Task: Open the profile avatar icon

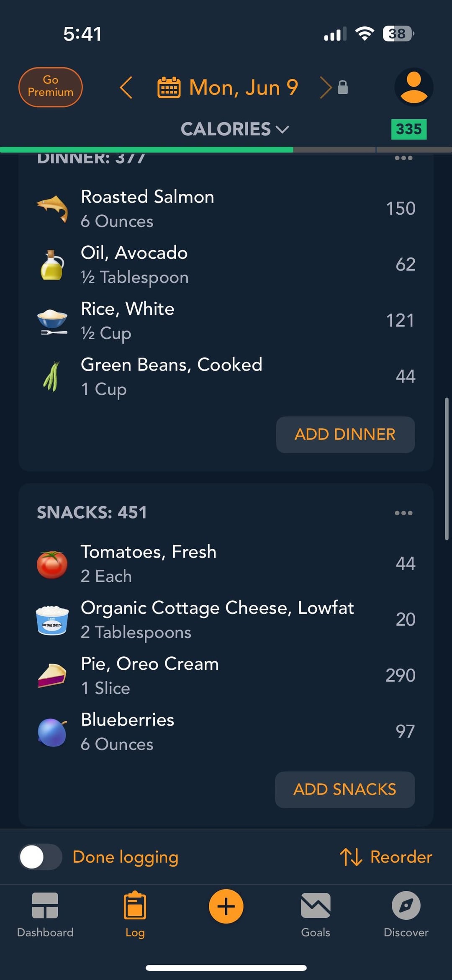Action: pyautogui.click(x=413, y=87)
